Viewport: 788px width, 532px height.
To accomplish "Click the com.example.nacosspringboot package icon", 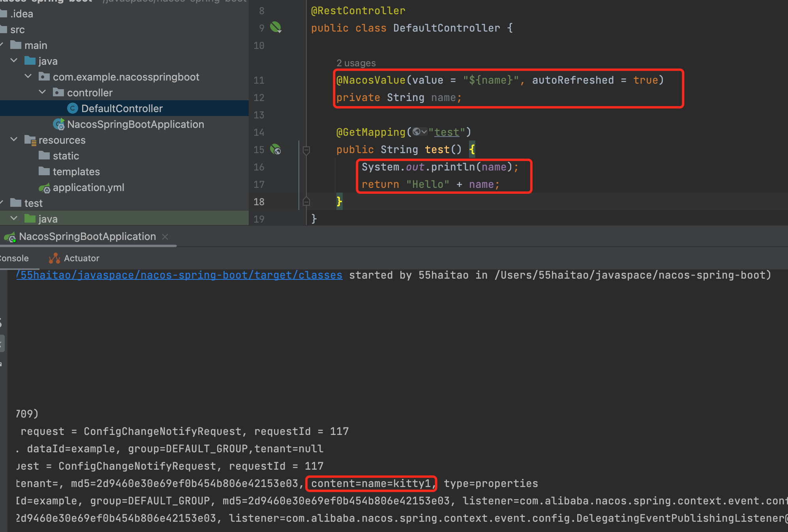I will 44,77.
